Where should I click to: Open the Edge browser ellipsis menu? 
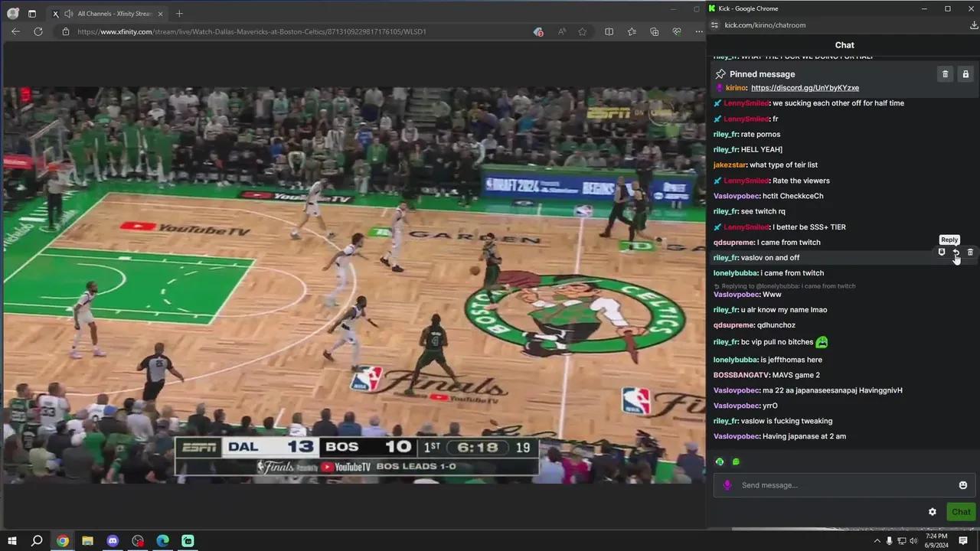[x=698, y=31]
